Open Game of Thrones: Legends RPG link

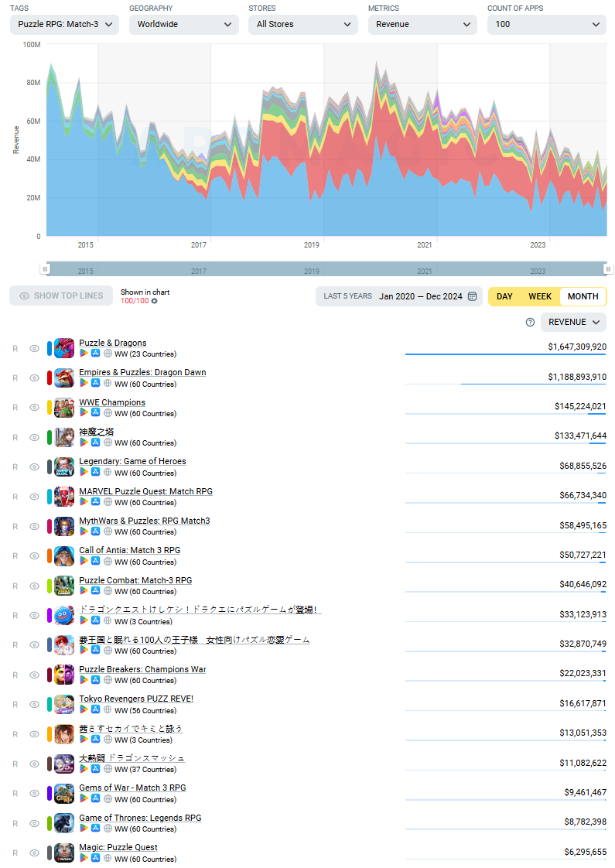(140, 818)
